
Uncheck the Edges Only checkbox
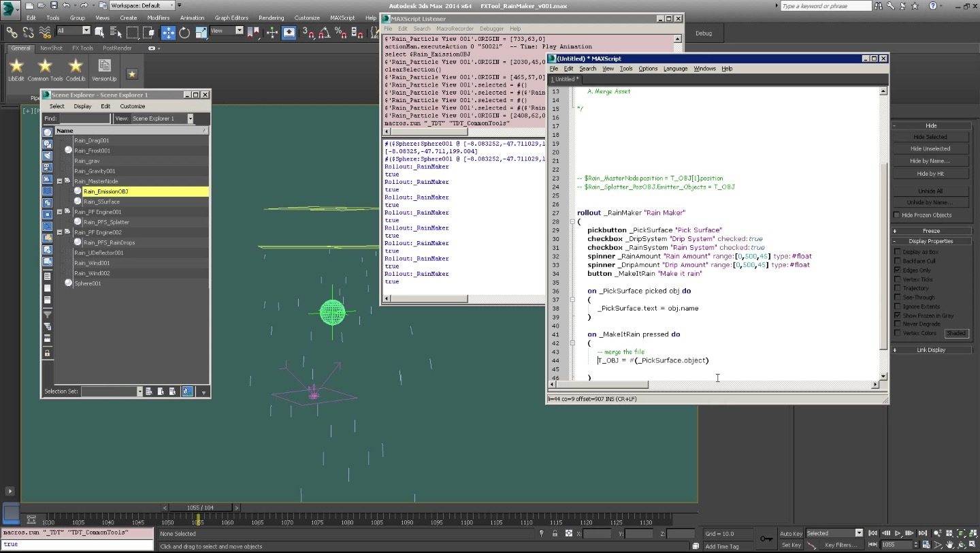[x=898, y=270]
